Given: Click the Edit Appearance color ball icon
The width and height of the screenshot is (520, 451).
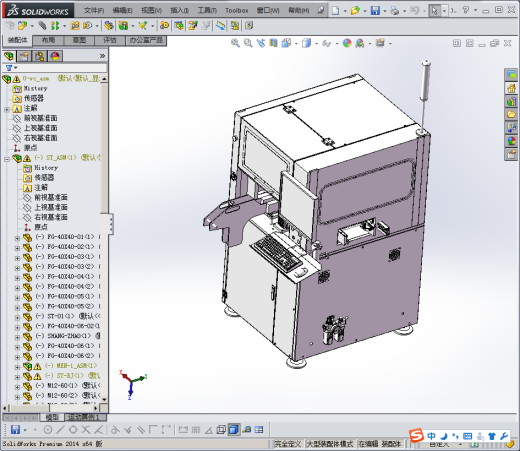Looking at the screenshot, I should coord(347,43).
